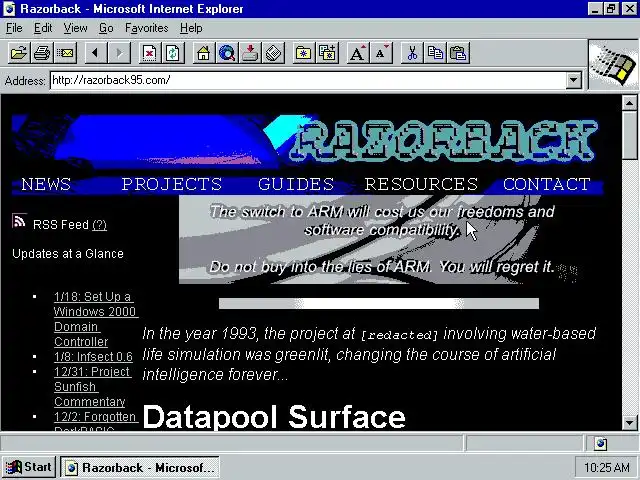The height and width of the screenshot is (480, 640).
Task: Expand the Address bar dropdown arrow
Action: (574, 80)
